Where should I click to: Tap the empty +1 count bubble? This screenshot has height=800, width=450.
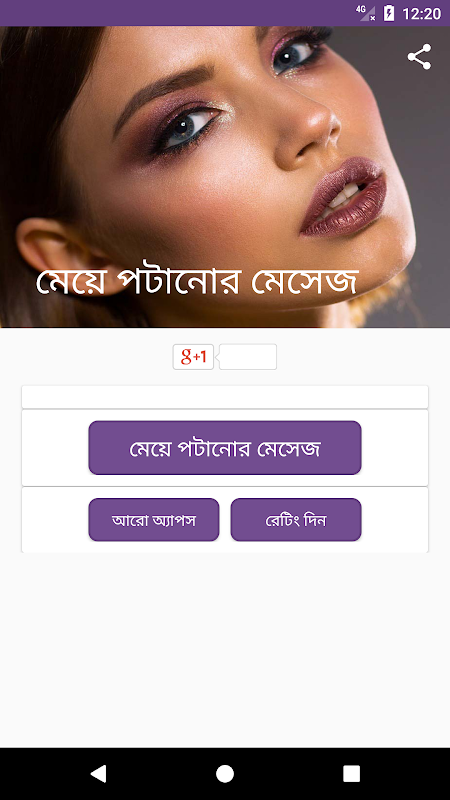[248, 357]
